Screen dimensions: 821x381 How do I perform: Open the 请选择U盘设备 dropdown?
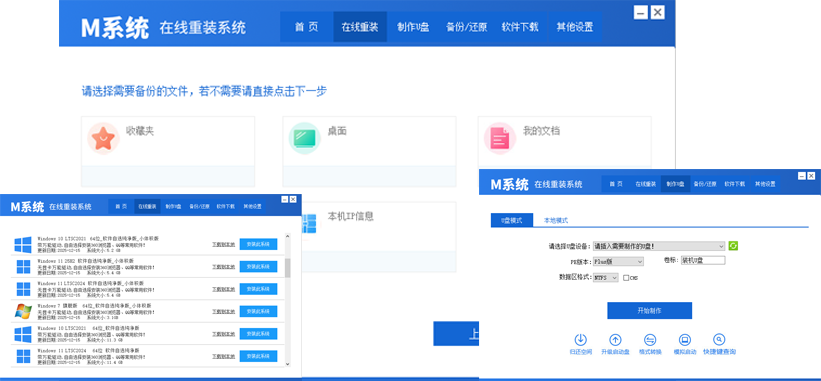659,246
